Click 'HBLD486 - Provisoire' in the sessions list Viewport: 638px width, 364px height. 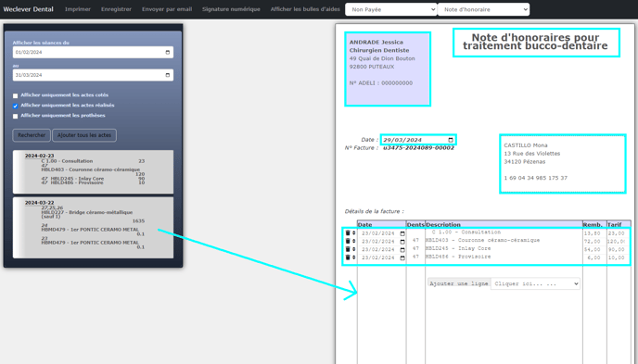coord(77,182)
